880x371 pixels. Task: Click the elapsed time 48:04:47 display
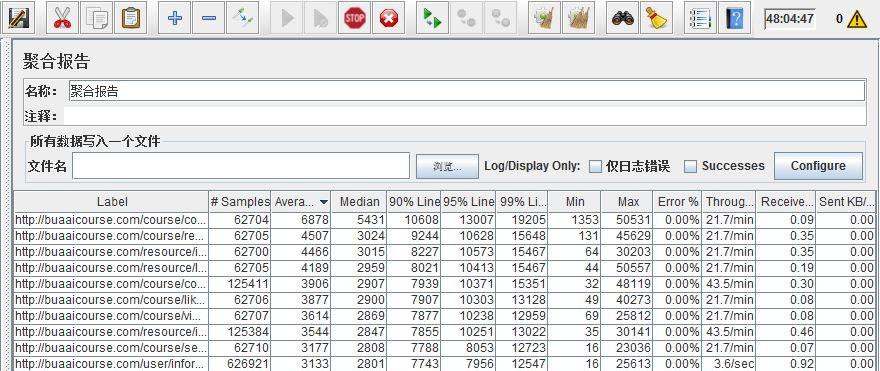pyautogui.click(x=790, y=19)
